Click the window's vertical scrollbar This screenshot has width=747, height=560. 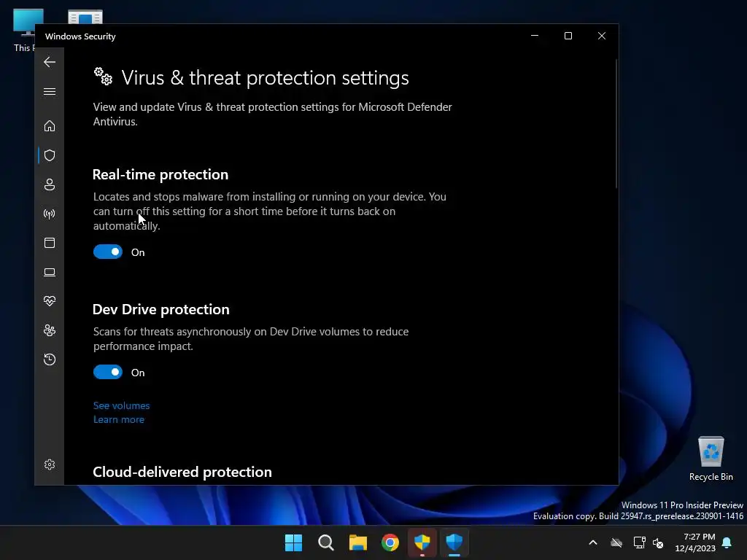click(x=616, y=124)
